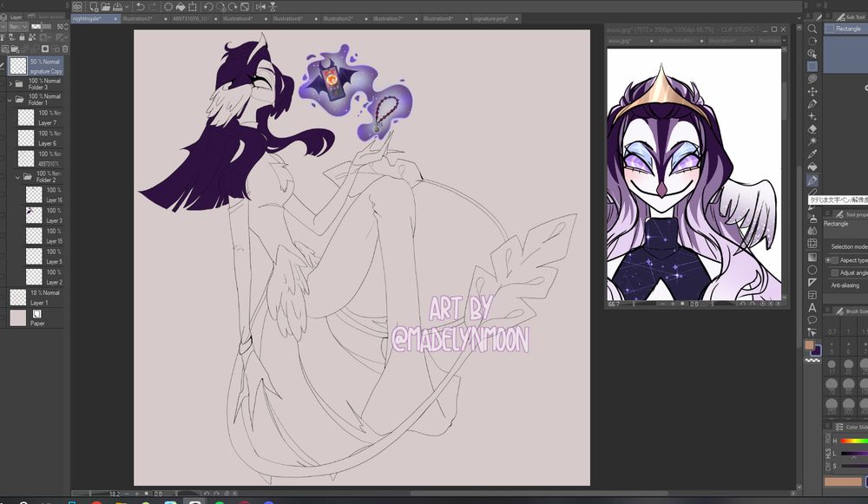Pick the dark purple sub color swatch
This screenshot has height=504, width=868.
tap(817, 350)
